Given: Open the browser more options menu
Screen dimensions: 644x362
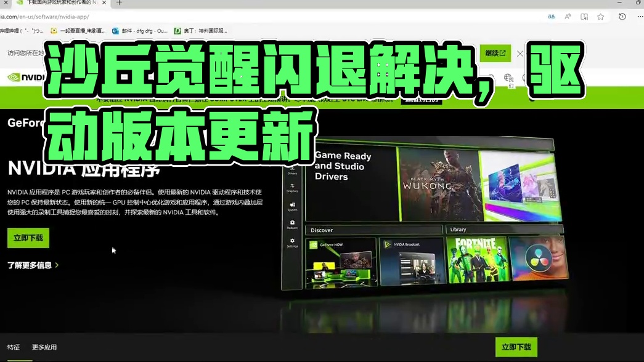Looking at the screenshot, I should click(639, 17).
